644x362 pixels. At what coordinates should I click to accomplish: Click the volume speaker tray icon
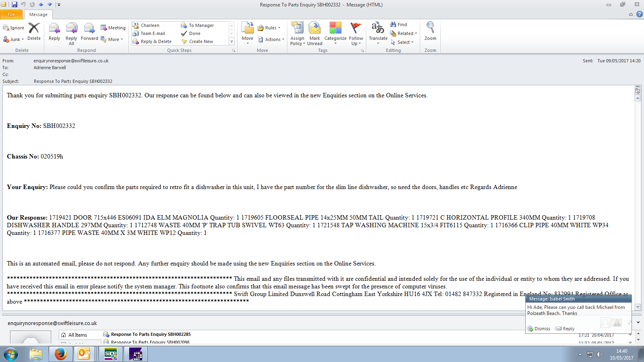pyautogui.click(x=600, y=354)
